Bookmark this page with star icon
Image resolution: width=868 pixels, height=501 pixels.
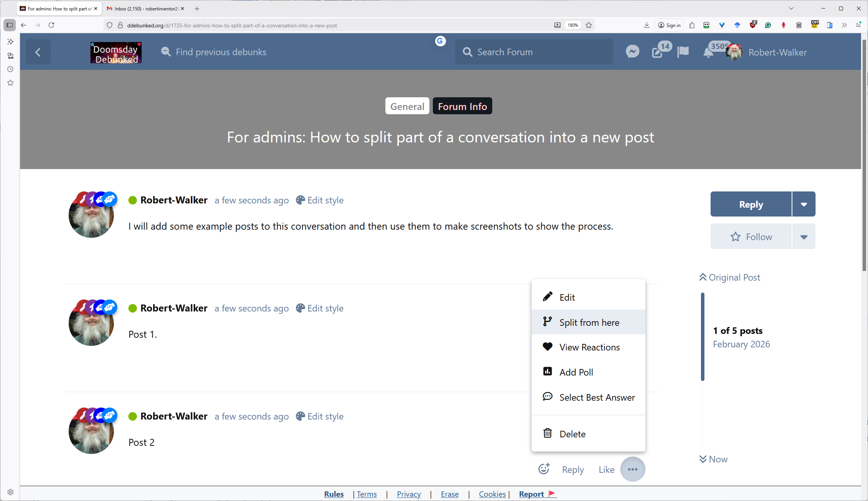pos(589,25)
